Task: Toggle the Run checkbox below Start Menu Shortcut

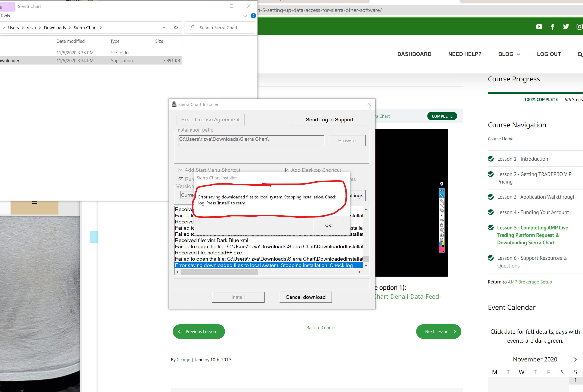Action: 181,179
